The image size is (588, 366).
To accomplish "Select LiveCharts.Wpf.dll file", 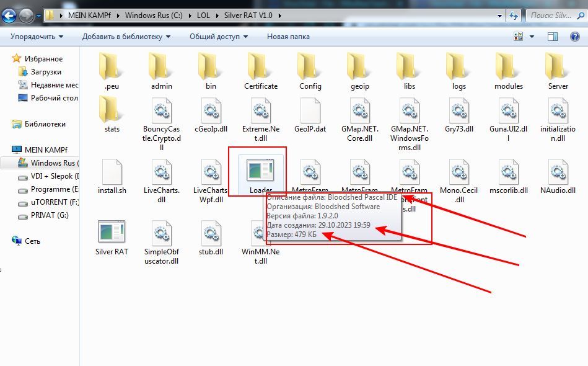I will 211,181.
